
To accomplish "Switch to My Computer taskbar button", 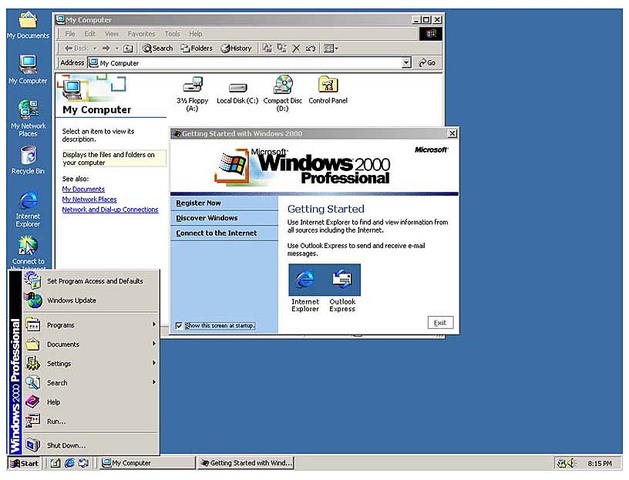I will pyautogui.click(x=147, y=463).
